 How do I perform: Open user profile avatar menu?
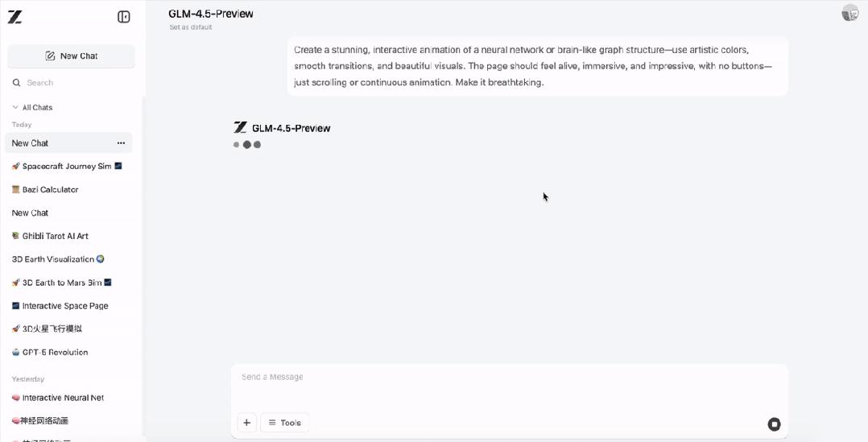point(849,13)
